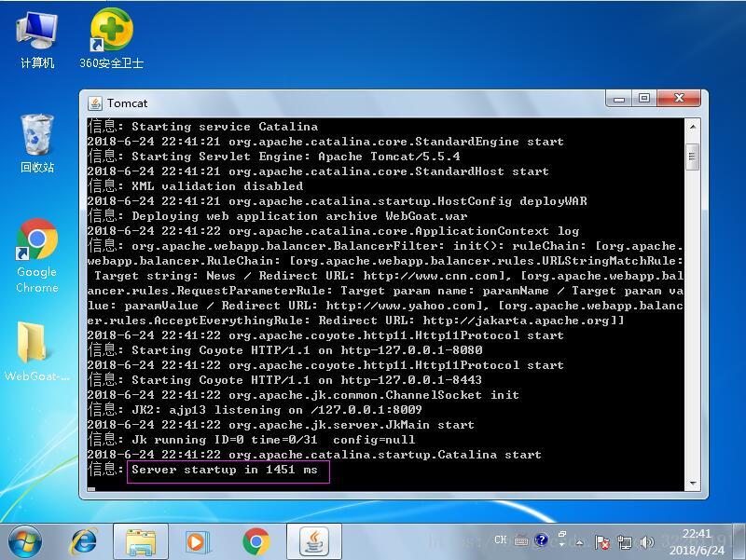The height and width of the screenshot is (560, 746).
Task: Click the blue help question-mark tray icon
Action: click(x=541, y=540)
